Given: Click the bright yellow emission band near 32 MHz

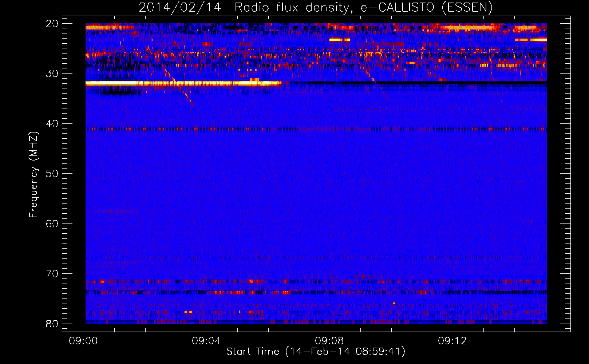Looking at the screenshot, I should [x=183, y=83].
